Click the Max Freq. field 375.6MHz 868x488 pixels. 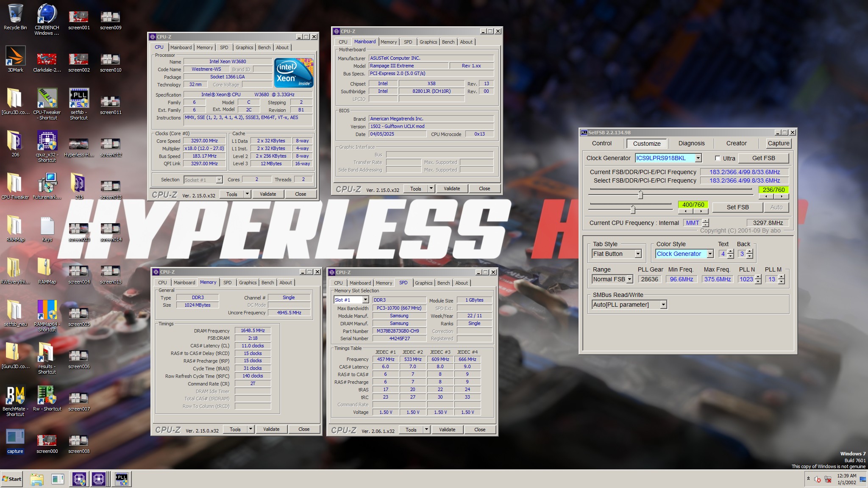pyautogui.click(x=717, y=279)
